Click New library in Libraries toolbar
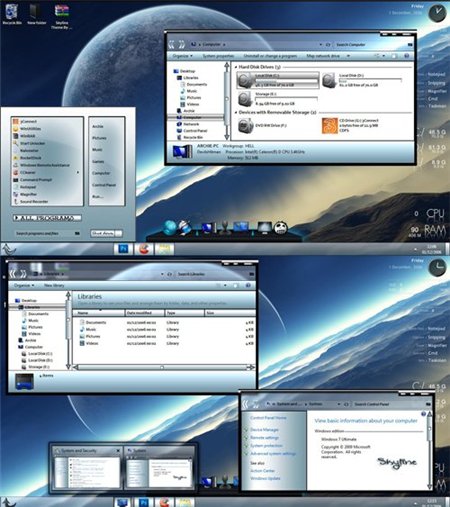The height and width of the screenshot is (507, 450). tap(54, 285)
